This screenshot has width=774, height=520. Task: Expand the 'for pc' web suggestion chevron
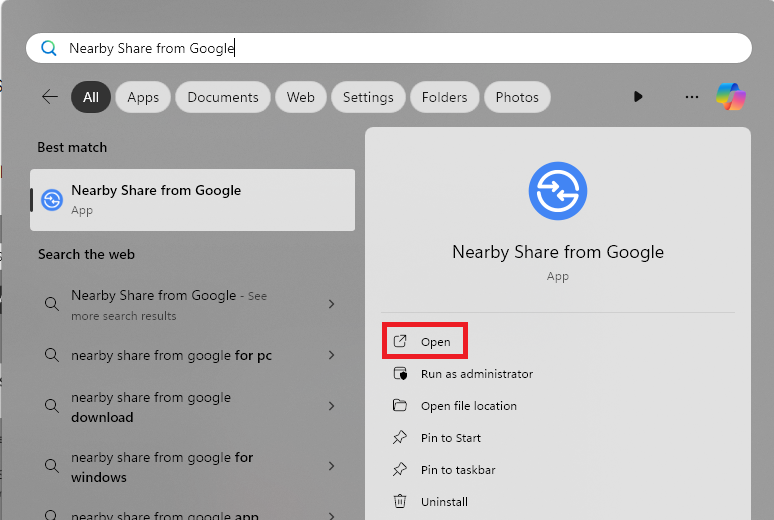click(331, 355)
